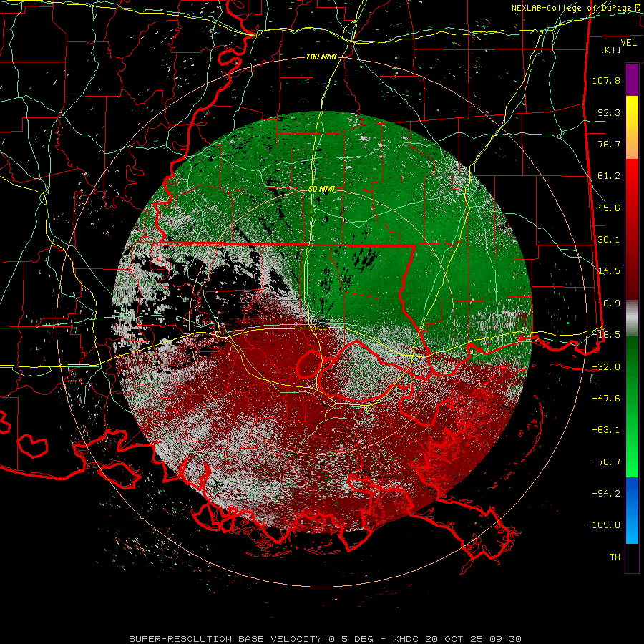Click the NEXLAB-College of DuPage watermark text
Image resolution: width=644 pixels, height=644 pixels.
(x=577, y=8)
